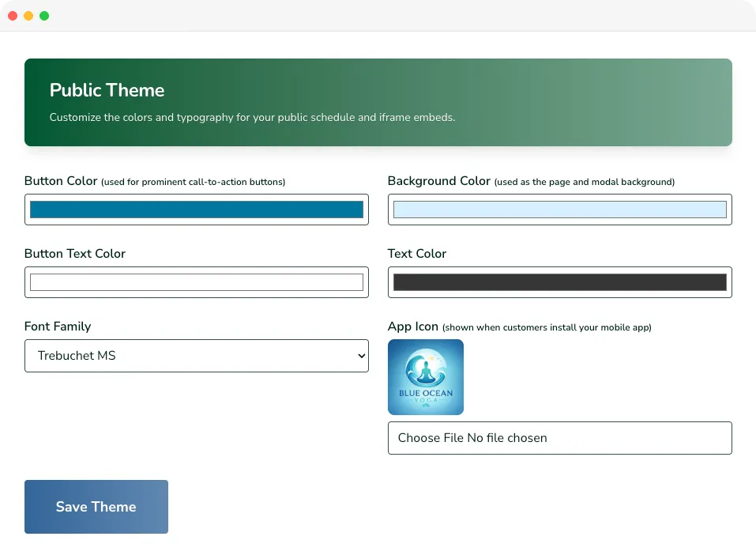The width and height of the screenshot is (756, 559).
Task: Expand the Trebuchet MS font selector
Action: coord(196,356)
